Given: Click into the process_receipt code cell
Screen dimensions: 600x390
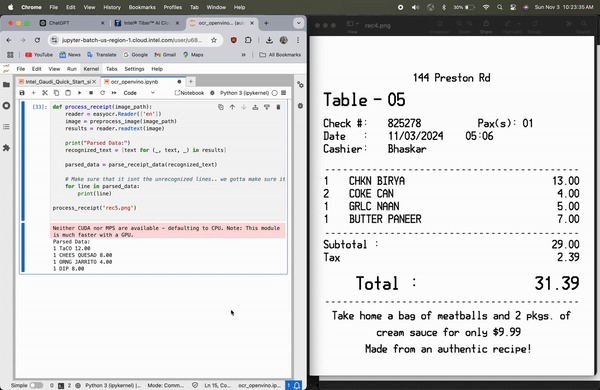Looking at the screenshot, I should [x=168, y=161].
